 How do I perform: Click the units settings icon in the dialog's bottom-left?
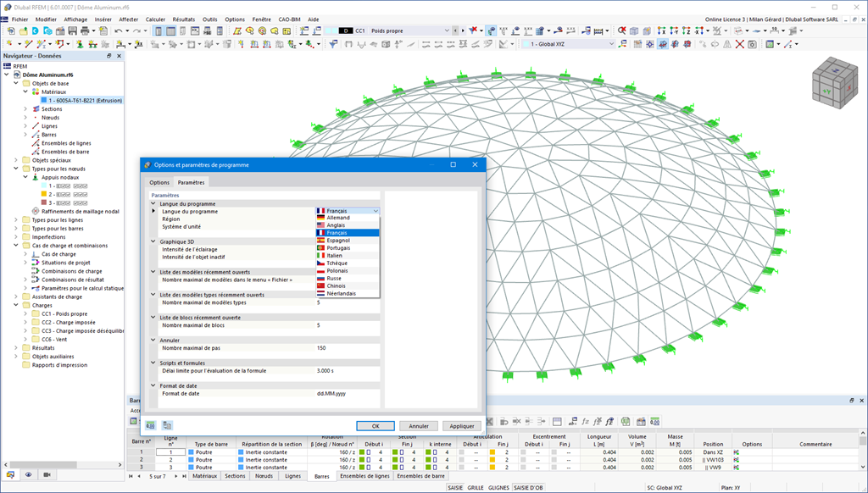[150, 425]
